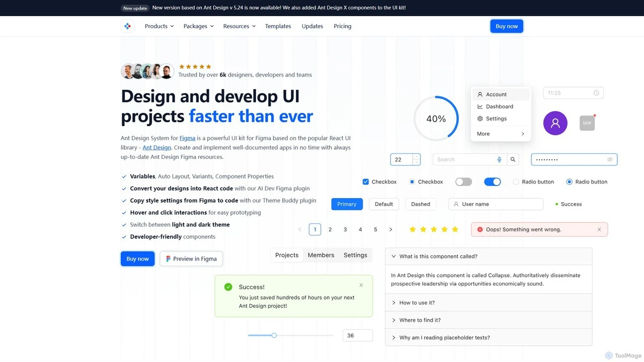Click the New update badge in banner
644x362 pixels.
click(x=135, y=8)
